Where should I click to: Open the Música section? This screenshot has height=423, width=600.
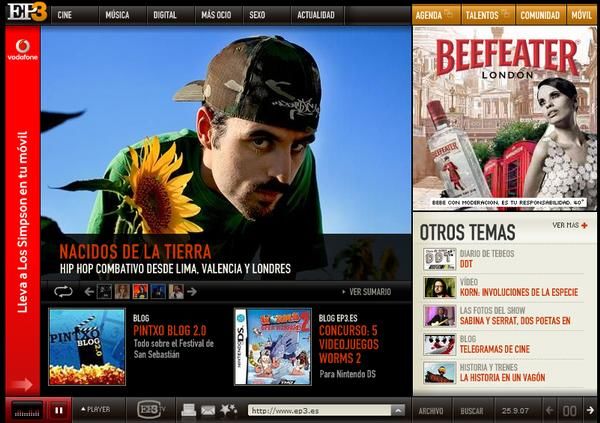[x=117, y=15]
